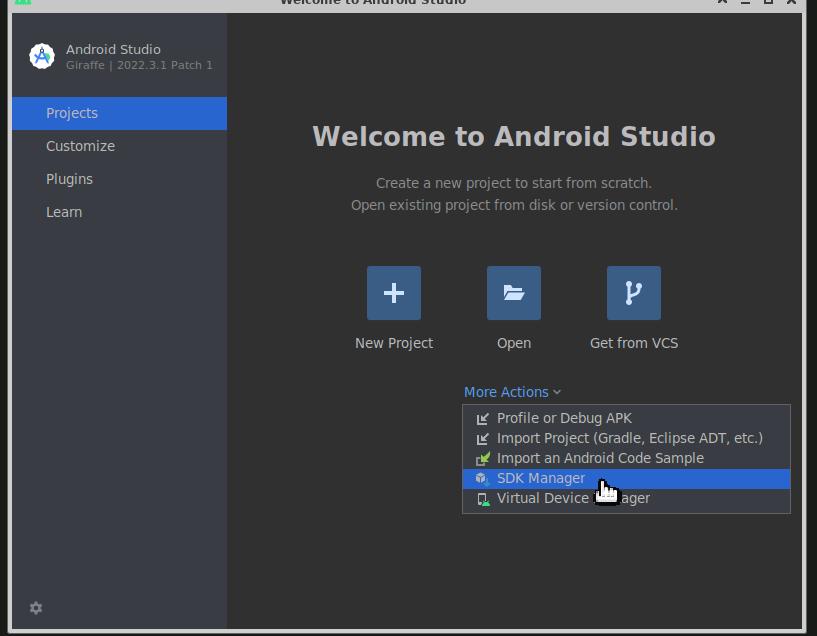Click the Get from VCS branch icon
Image resolution: width=817 pixels, height=636 pixels.
[634, 293]
